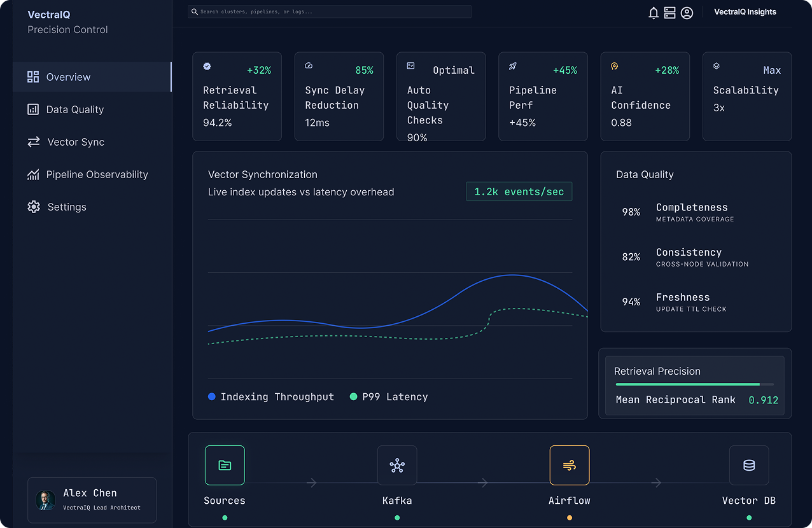Click the Sync Delay Reduction gauge icon
This screenshot has width=812, height=528.
(309, 66)
